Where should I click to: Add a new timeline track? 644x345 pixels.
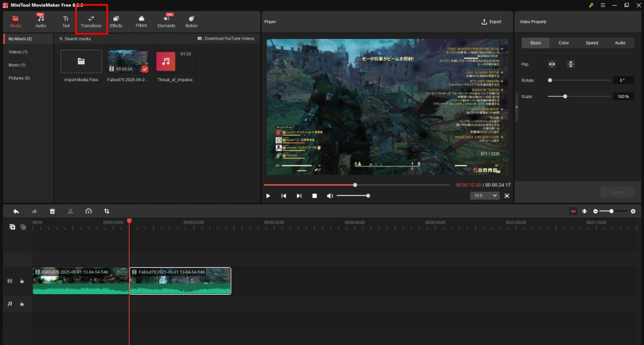(x=13, y=227)
